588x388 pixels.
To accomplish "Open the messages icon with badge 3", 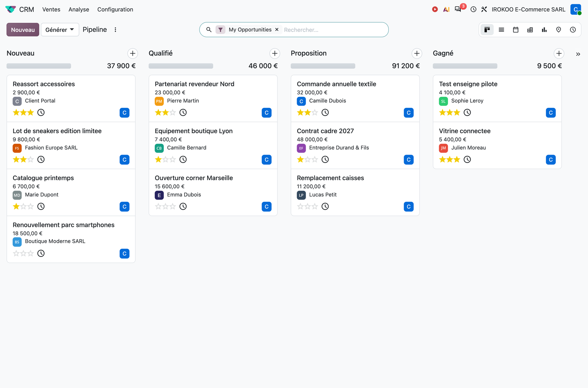I will [x=458, y=9].
